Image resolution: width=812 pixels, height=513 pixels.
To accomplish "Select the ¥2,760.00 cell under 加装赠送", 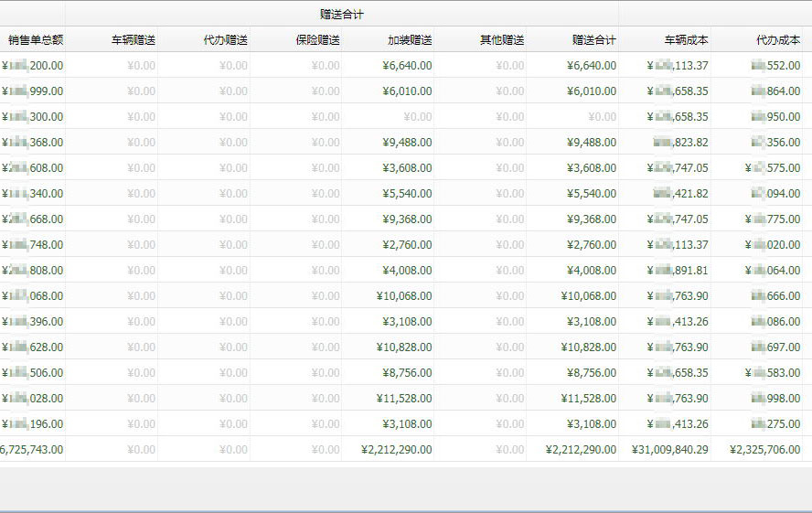I will pos(408,245).
